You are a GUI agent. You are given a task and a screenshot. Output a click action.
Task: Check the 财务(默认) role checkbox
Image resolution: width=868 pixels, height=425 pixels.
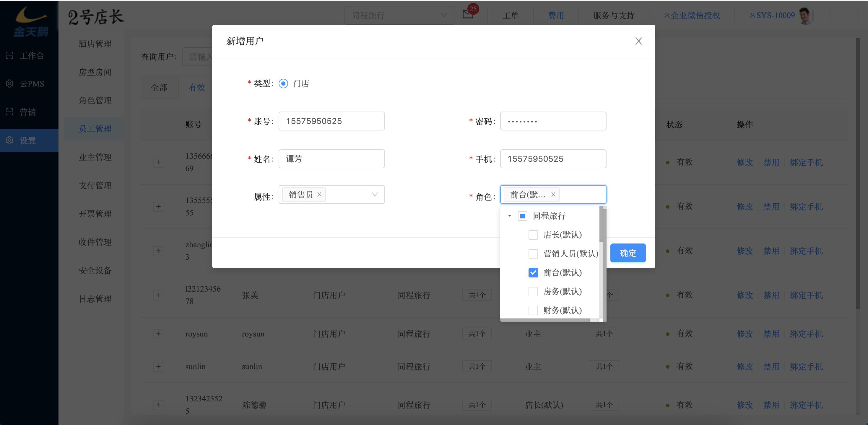(533, 310)
